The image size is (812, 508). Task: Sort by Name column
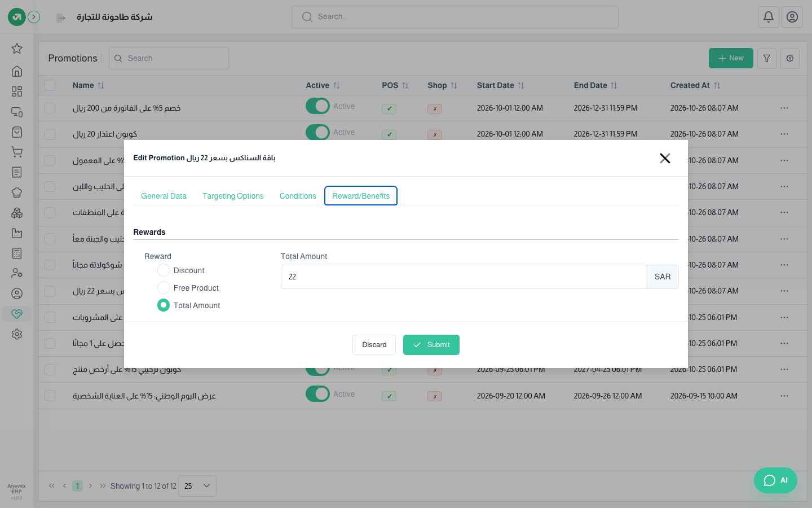click(x=89, y=85)
